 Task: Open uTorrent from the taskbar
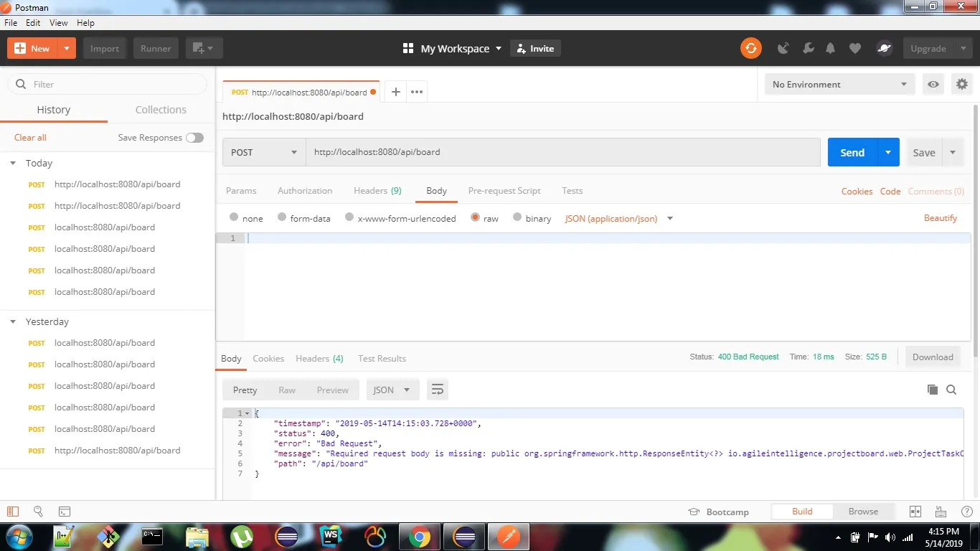(242, 537)
